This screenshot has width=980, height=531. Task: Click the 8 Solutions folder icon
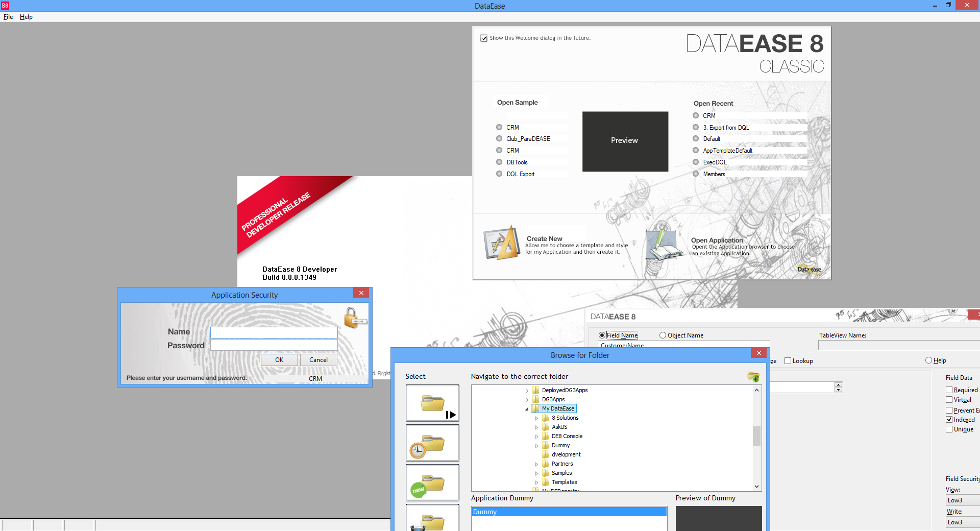[x=546, y=418]
